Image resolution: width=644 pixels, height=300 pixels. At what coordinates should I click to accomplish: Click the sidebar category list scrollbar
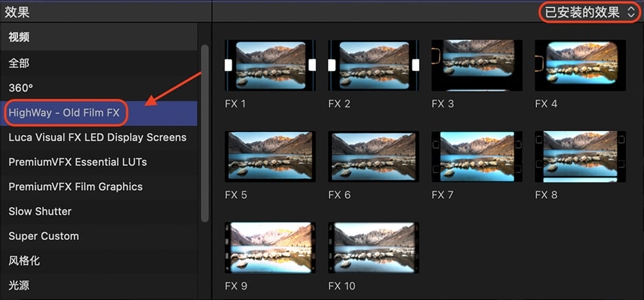[205, 133]
